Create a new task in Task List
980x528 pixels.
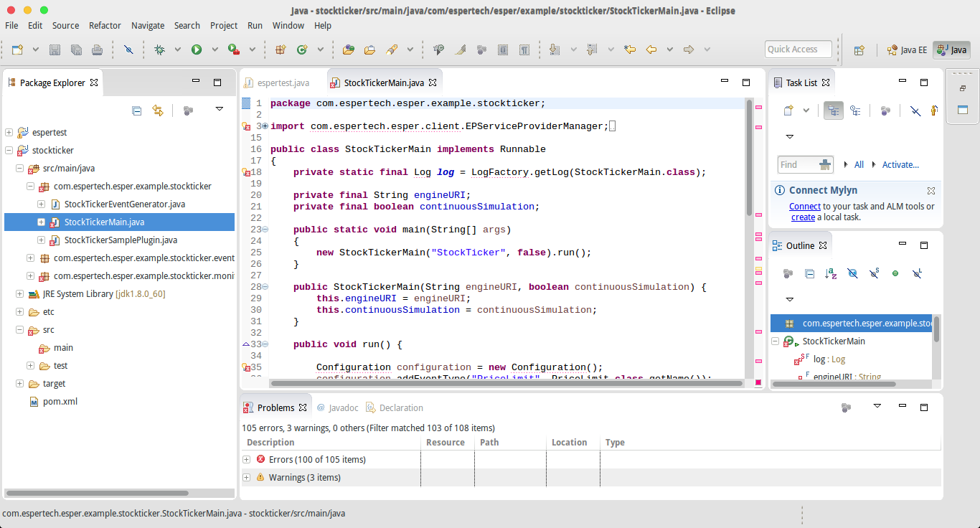tap(788, 110)
